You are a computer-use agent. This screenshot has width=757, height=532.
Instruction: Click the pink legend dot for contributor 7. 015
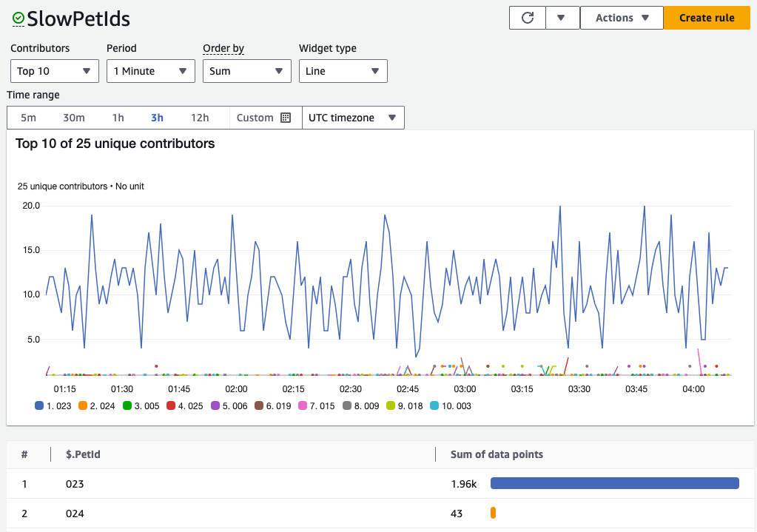pyautogui.click(x=301, y=405)
